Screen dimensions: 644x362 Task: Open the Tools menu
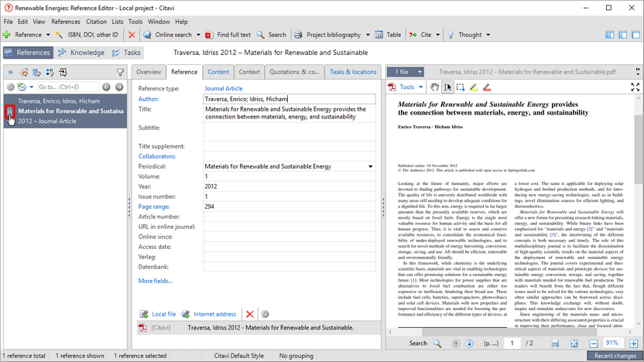[135, 22]
